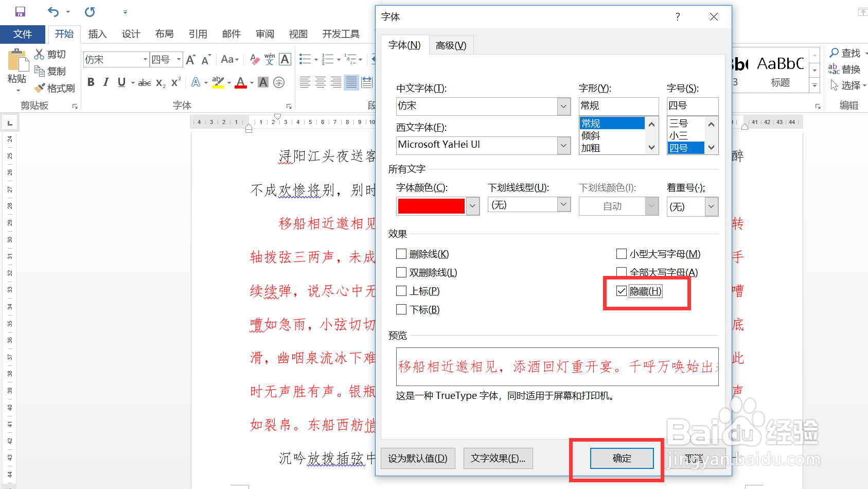The width and height of the screenshot is (868, 489).
Task: Toggle bold formatting in the ribbon
Action: 91,82
